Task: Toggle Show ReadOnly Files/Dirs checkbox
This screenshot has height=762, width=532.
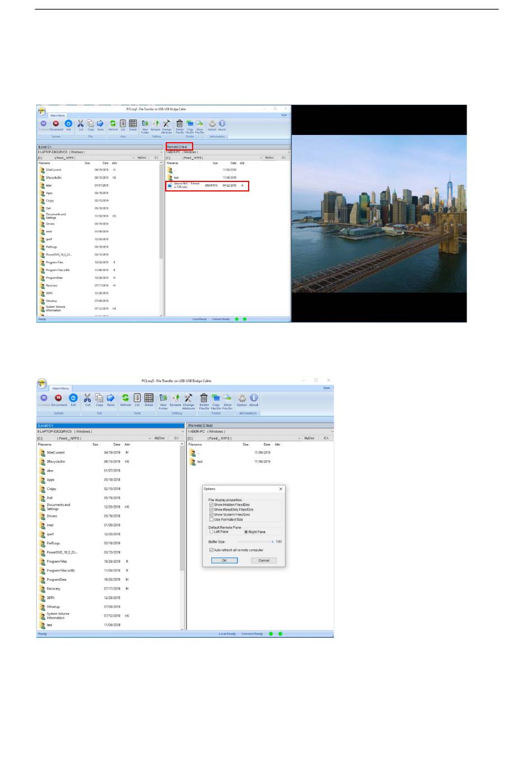Action: pyautogui.click(x=211, y=509)
